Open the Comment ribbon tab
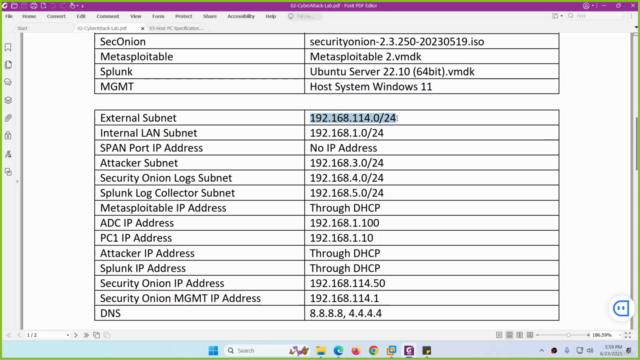640x360 pixels. 108,16
